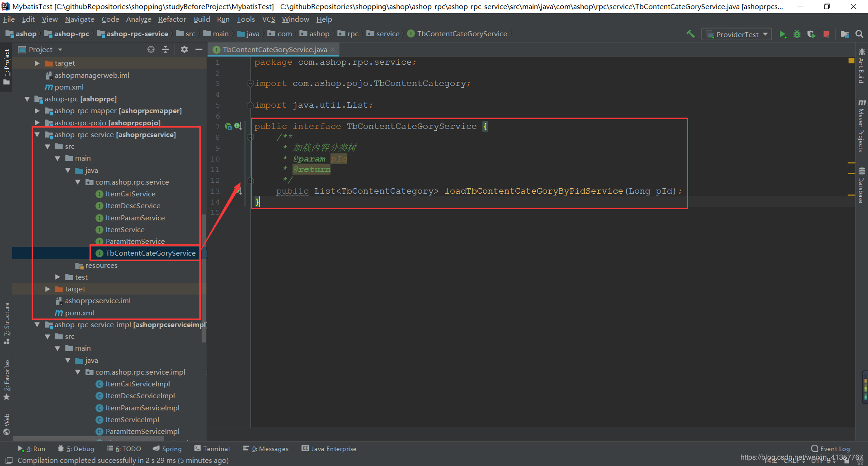868x466 pixels.
Task: Toggle the Structure tool window
Action: pyautogui.click(x=7, y=323)
